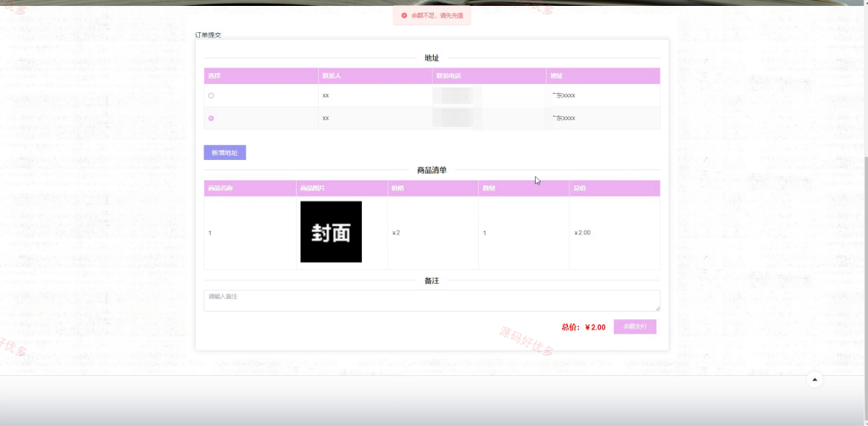This screenshot has width=868, height=426.
Task: Click the 选择 column header
Action: (x=261, y=75)
